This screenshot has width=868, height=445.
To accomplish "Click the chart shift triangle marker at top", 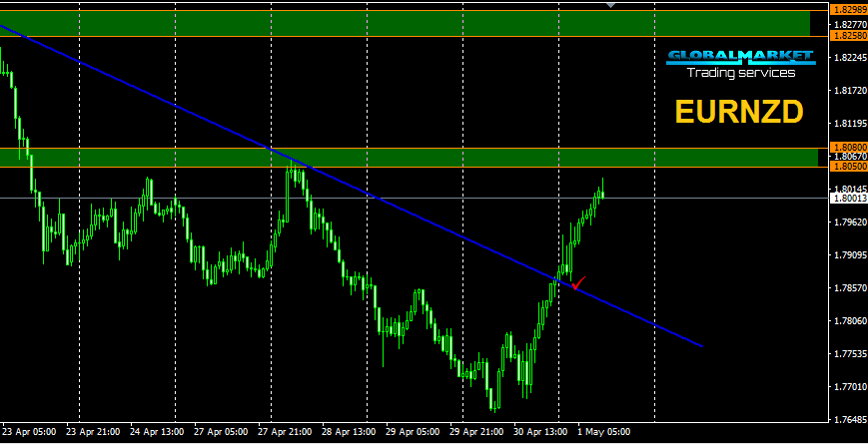I will (610, 4).
